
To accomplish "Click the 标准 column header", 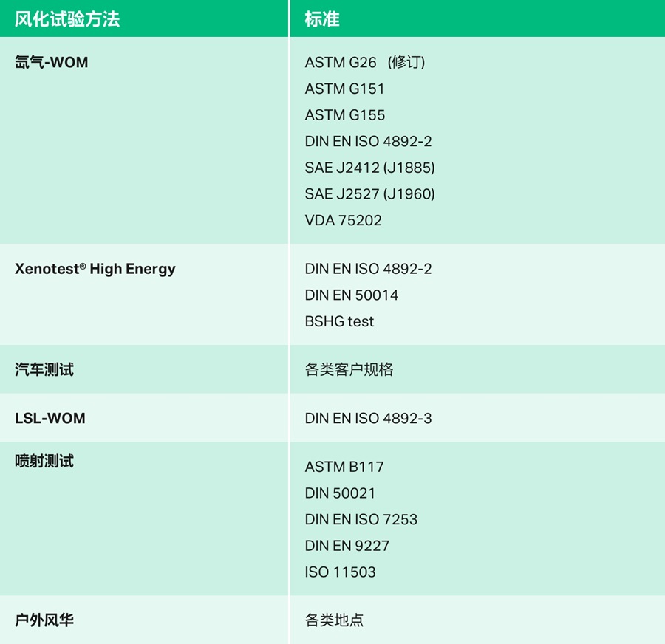I will (322, 19).
